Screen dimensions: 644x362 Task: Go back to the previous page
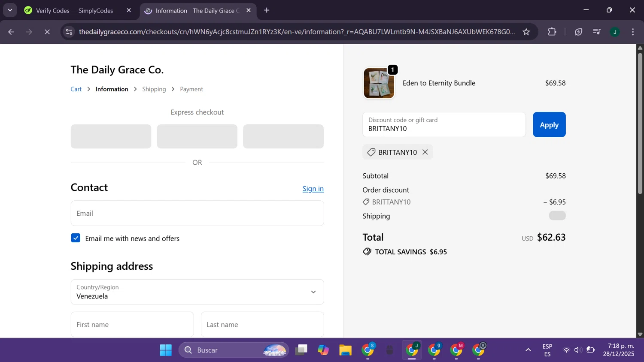pyautogui.click(x=11, y=32)
